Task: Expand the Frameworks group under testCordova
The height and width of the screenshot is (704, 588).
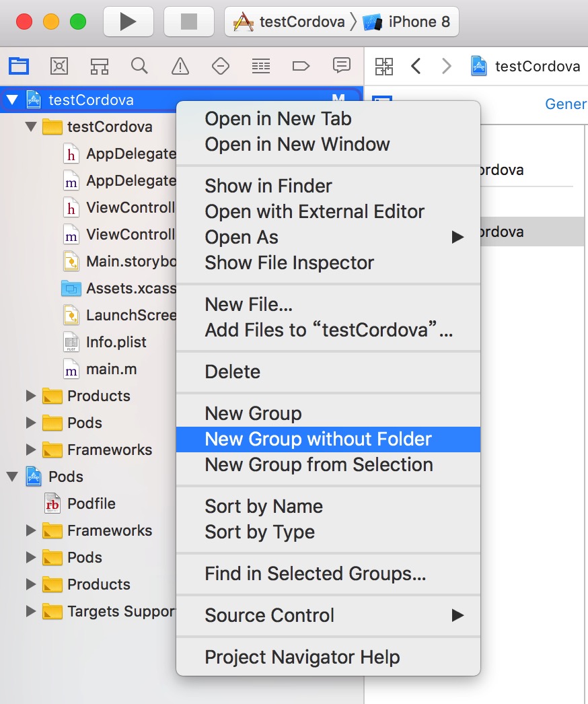Action: (x=30, y=450)
